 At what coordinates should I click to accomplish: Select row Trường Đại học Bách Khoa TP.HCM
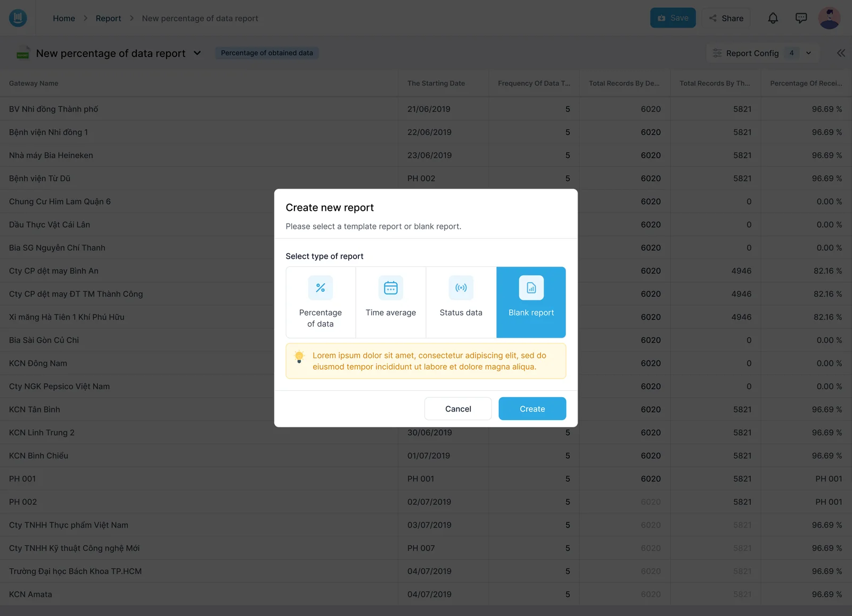coord(426,571)
